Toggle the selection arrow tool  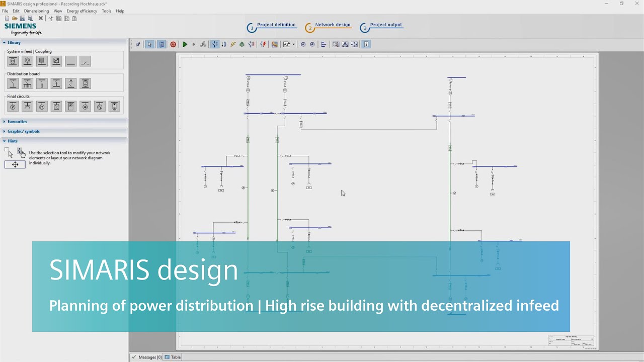(x=149, y=44)
